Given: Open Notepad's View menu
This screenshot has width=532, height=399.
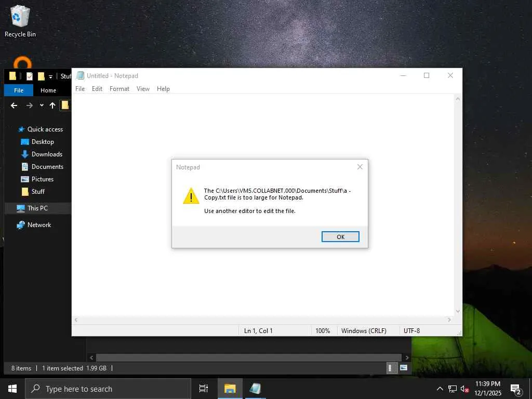Looking at the screenshot, I should pyautogui.click(x=143, y=89).
